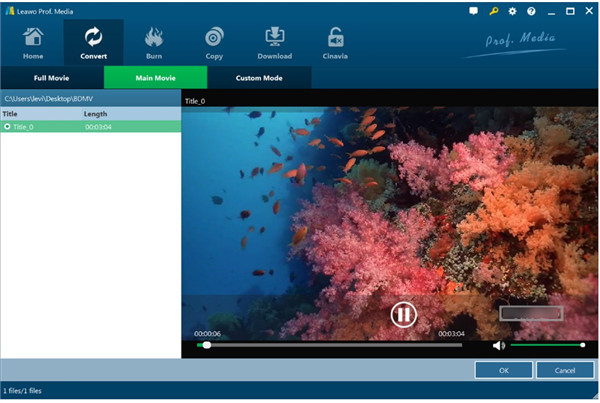Screen dimensions: 600x403
Task: Open the Burn module
Action: coord(154,42)
